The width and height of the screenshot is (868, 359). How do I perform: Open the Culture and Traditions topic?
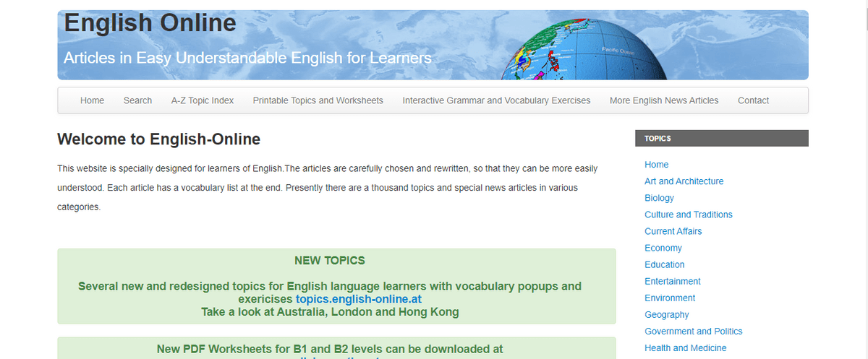(x=689, y=215)
